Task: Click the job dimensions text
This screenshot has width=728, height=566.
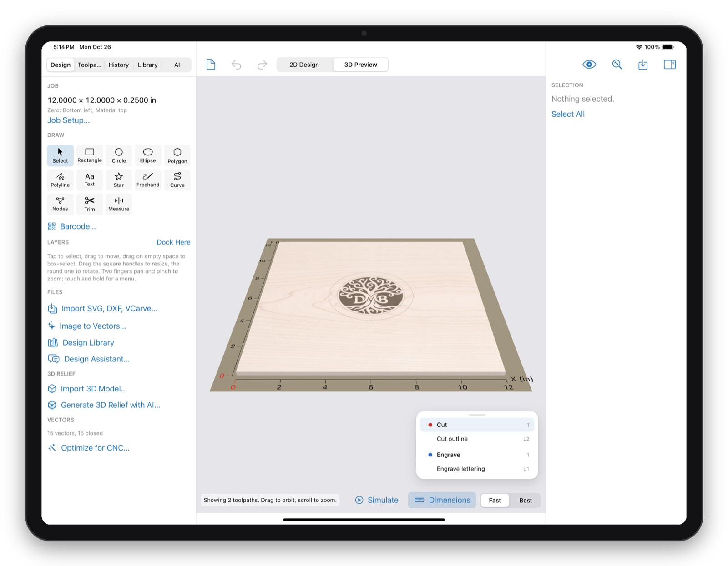Action: (102, 100)
